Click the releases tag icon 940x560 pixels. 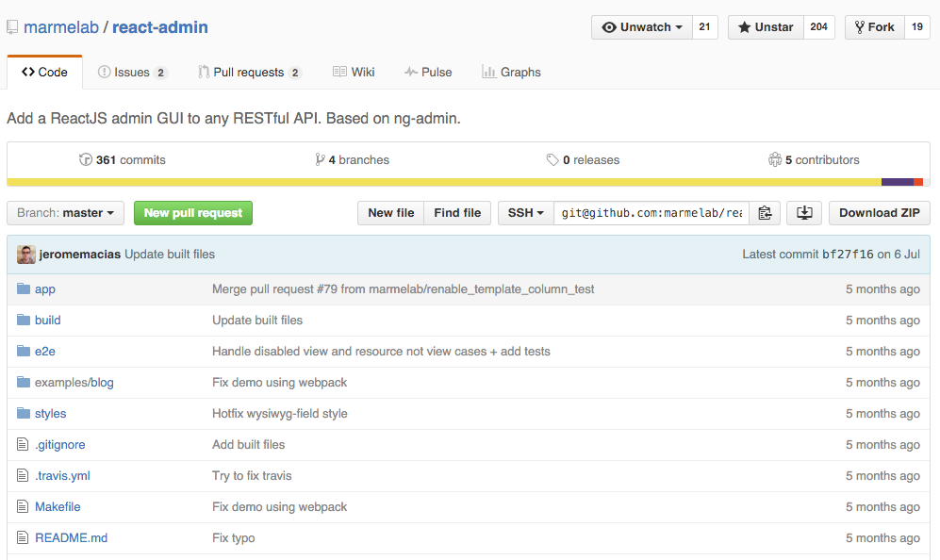click(552, 159)
